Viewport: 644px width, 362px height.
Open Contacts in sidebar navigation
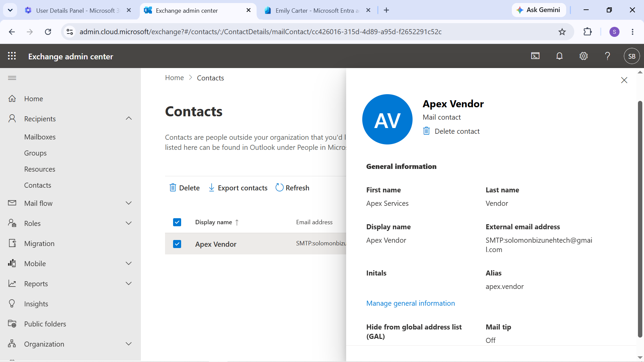click(38, 185)
